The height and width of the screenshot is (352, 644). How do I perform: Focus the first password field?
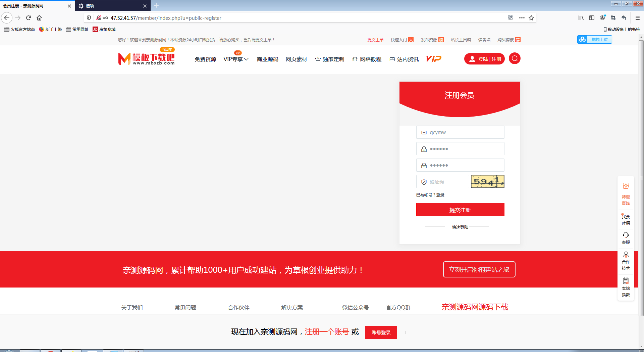coord(460,149)
